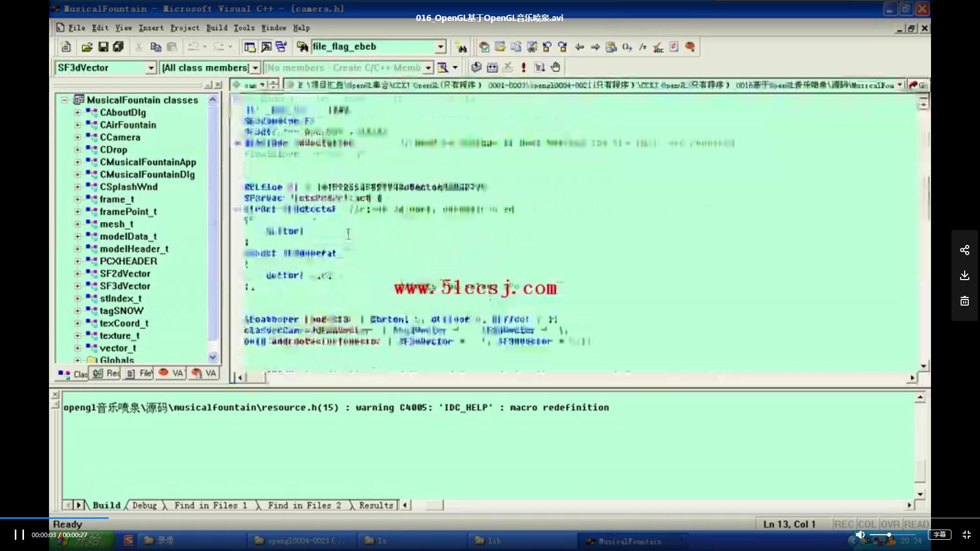The width and height of the screenshot is (980, 551).
Task: Click the Compile toolbar icon
Action: [476, 67]
